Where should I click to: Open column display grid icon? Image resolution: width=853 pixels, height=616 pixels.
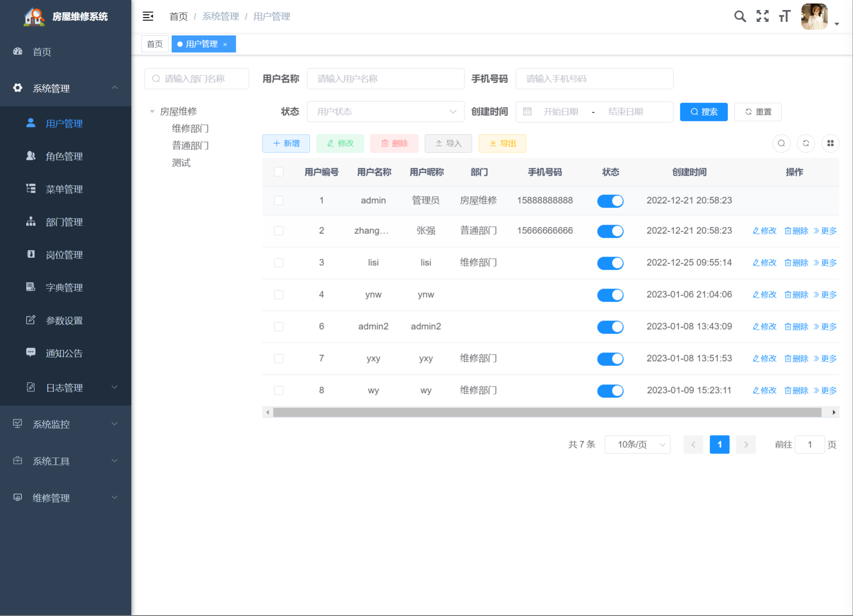830,143
